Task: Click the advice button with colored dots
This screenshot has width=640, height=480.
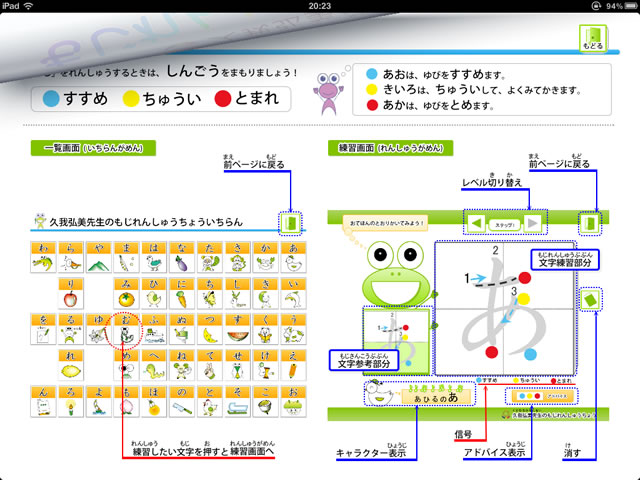Action: [541, 396]
